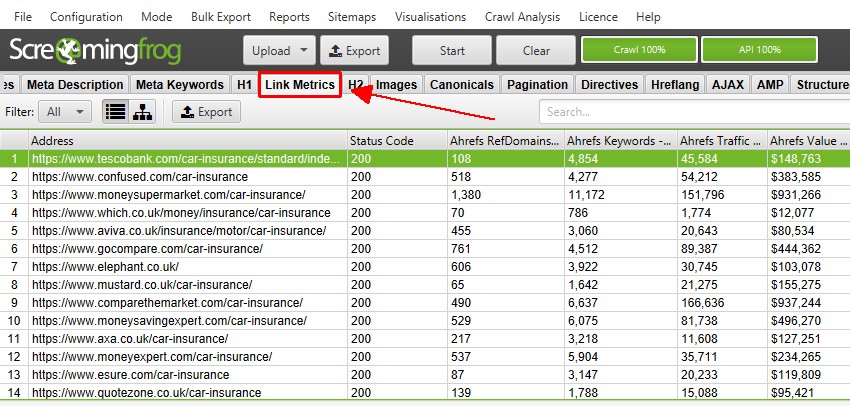
Task: Sort by Ahrefs Traffic column header
Action: point(722,141)
